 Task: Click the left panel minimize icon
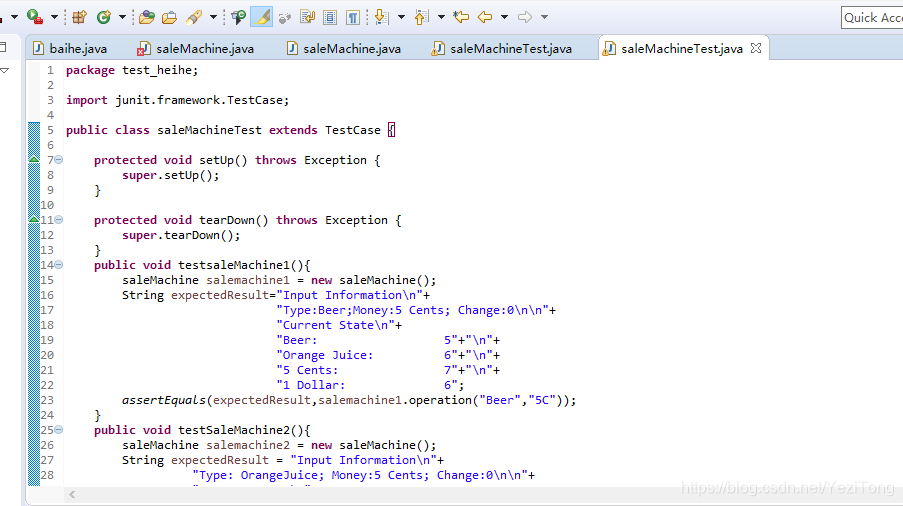3,47
